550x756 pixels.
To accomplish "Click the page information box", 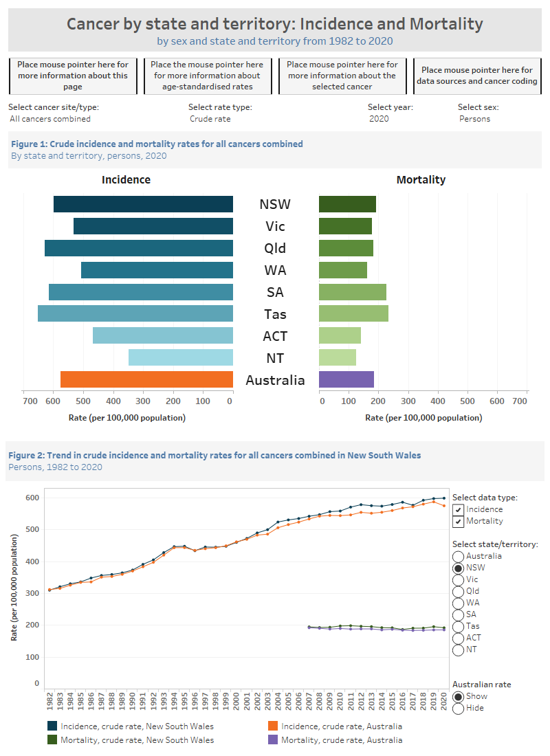I will coord(73,76).
